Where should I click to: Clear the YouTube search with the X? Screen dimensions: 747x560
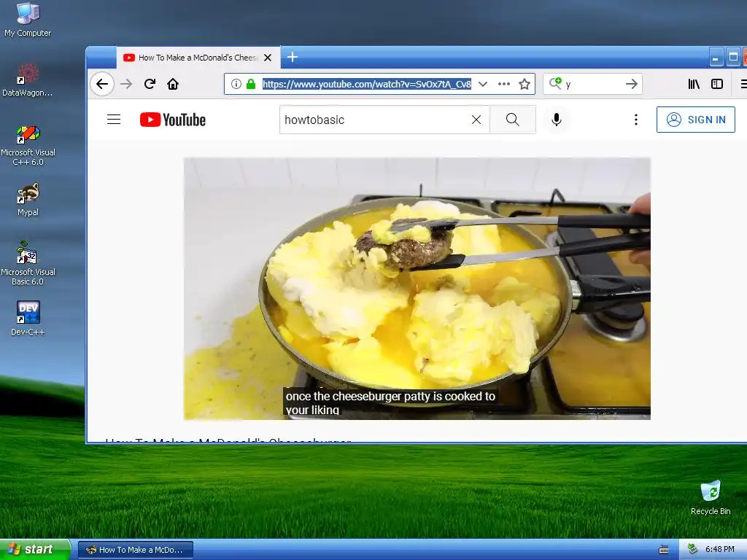(x=476, y=120)
